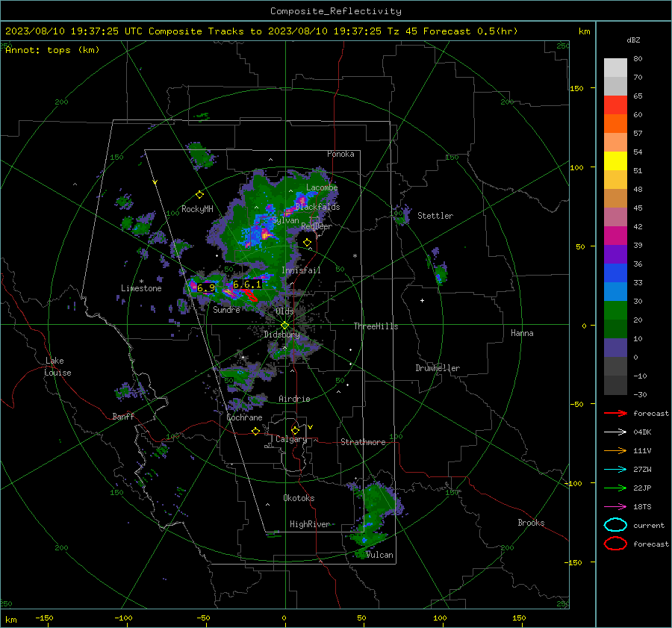Click the Lake Louise label
This screenshot has height=628, width=672.
click(57, 367)
